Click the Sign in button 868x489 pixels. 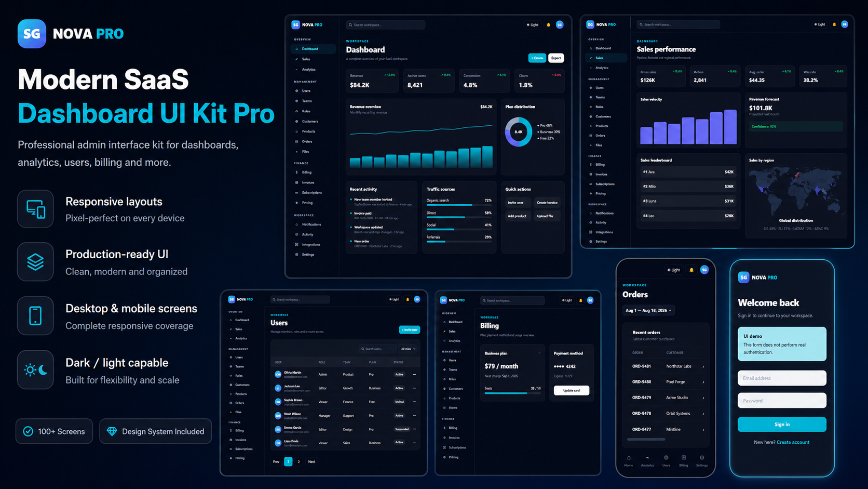tap(782, 425)
